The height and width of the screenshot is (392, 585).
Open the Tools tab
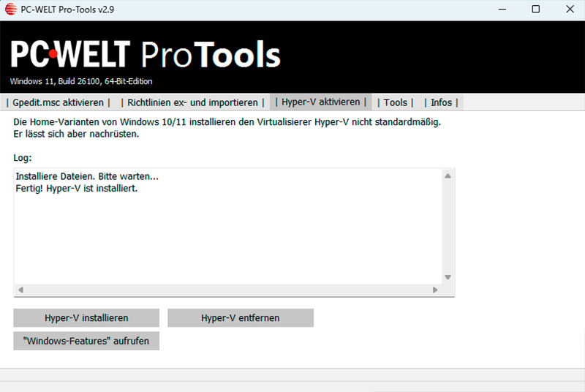coord(396,102)
